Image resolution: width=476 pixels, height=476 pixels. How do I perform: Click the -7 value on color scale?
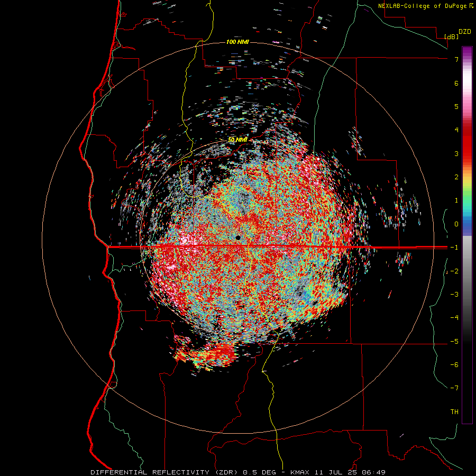click(x=454, y=388)
